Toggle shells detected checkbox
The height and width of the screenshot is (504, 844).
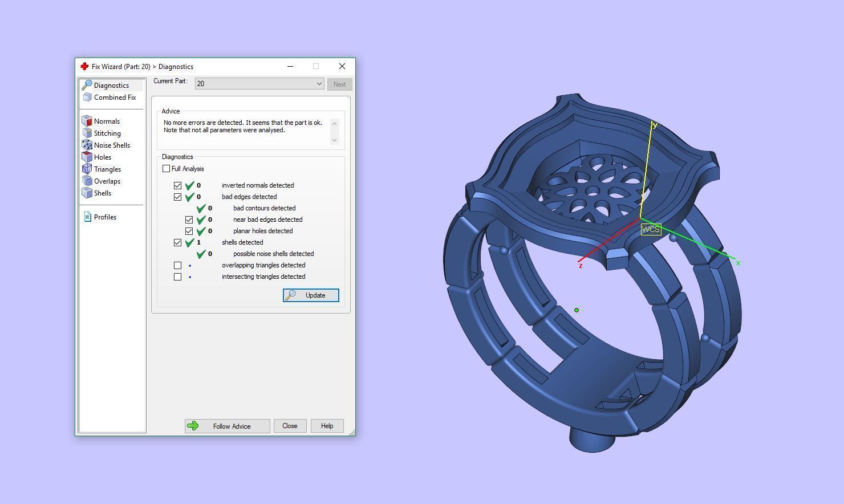[177, 242]
